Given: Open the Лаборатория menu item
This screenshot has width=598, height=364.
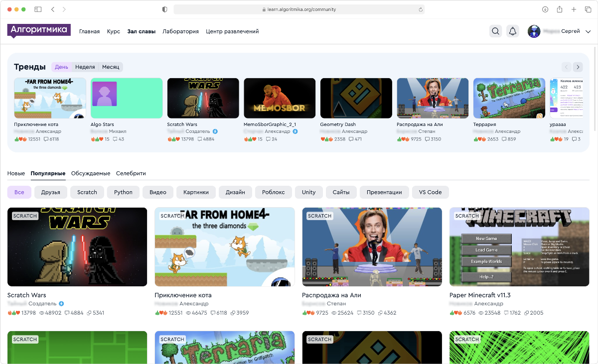Looking at the screenshot, I should click(180, 31).
